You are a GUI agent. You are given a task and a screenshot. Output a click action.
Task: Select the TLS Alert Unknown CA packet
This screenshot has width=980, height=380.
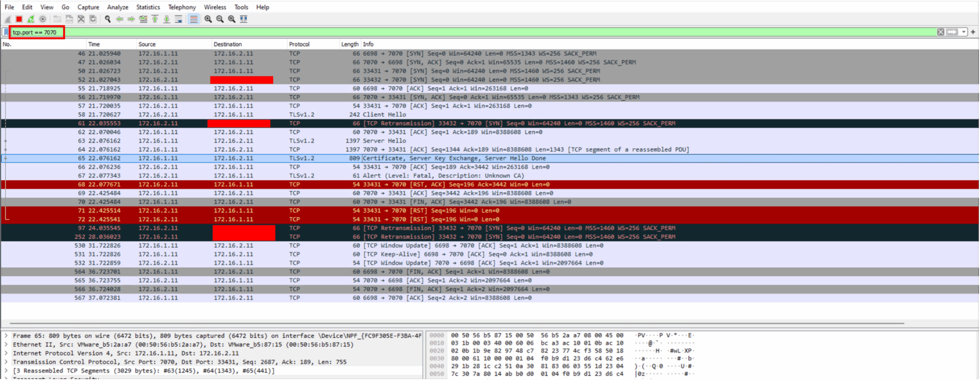click(490, 176)
